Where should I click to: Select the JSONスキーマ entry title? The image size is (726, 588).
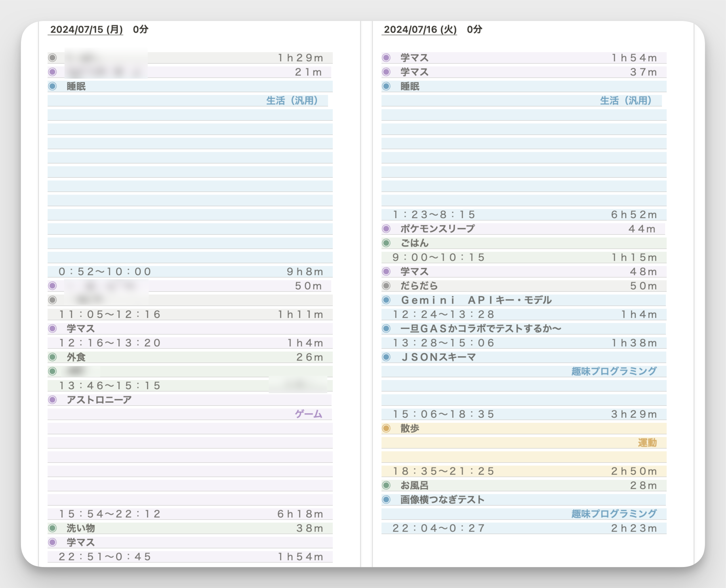438,357
